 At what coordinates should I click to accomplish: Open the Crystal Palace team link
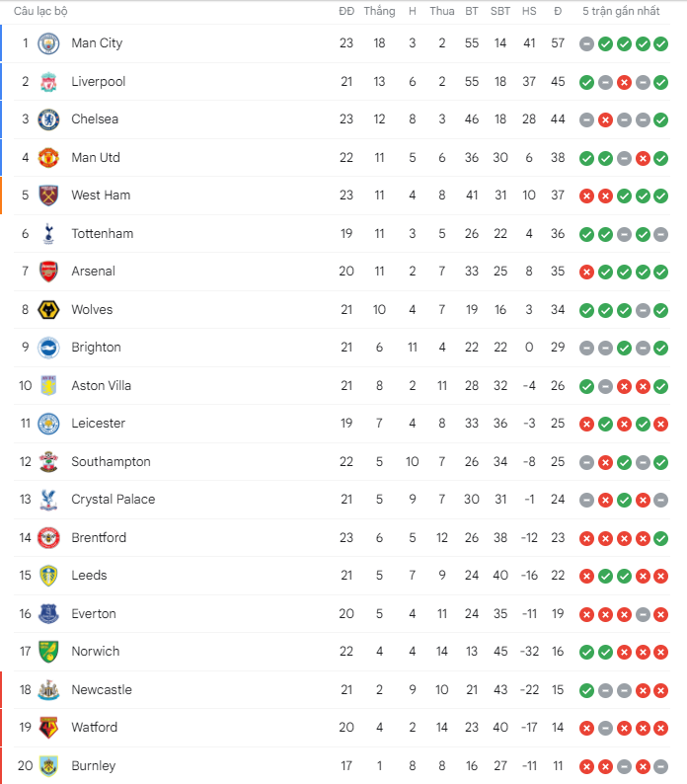click(x=113, y=499)
